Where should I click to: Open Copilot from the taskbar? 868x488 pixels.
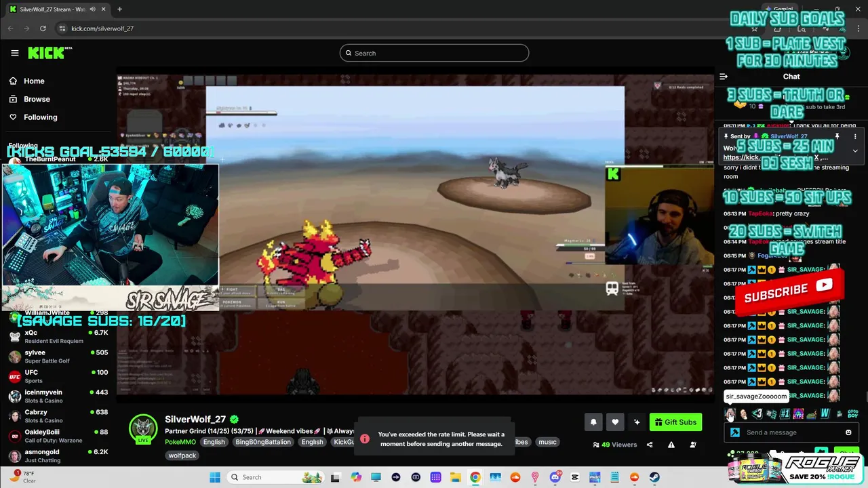pyautogui.click(x=356, y=477)
